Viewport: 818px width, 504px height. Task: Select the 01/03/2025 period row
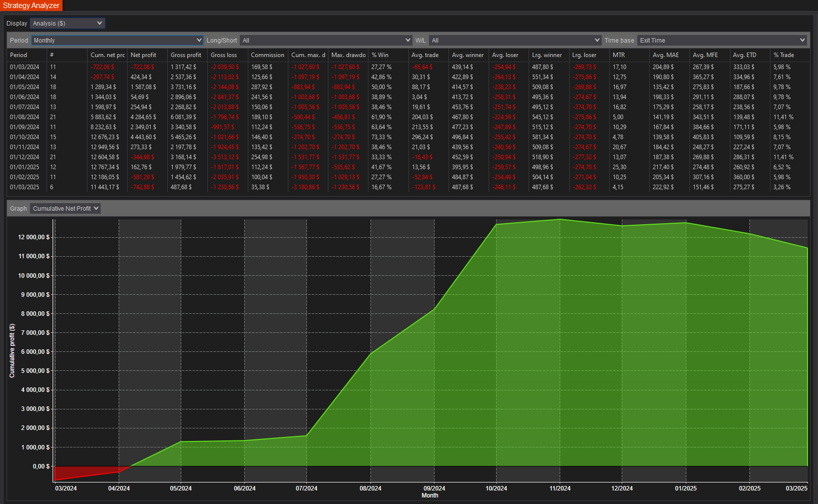click(x=408, y=187)
